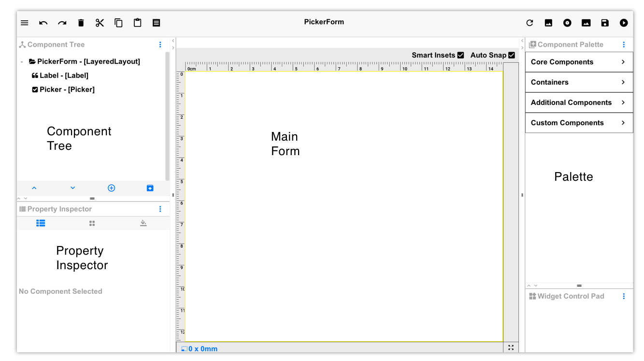This screenshot has height=361, width=644.
Task: Open the hamburger menu
Action: [x=24, y=22]
